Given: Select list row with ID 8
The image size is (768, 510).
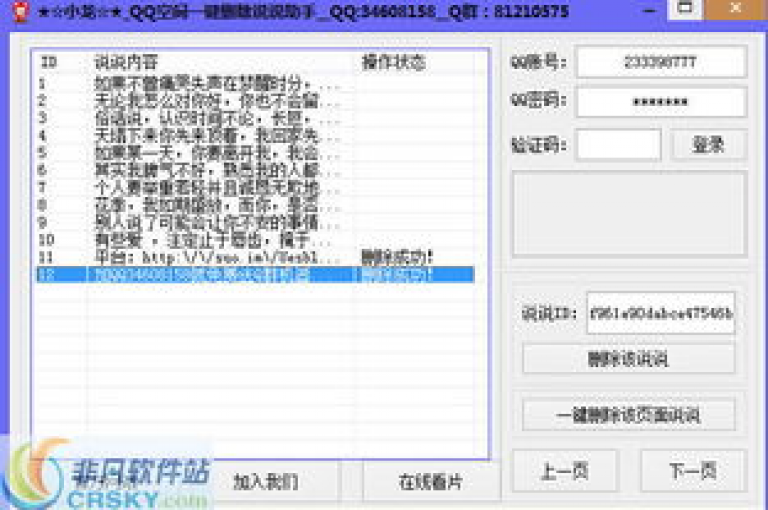Looking at the screenshot, I should click(256, 205).
